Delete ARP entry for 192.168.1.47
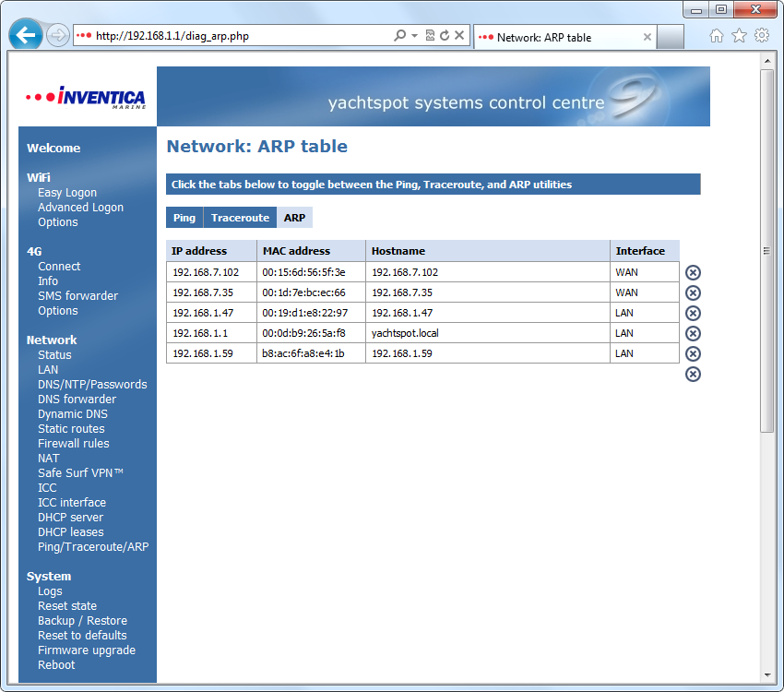784x692 pixels. tap(693, 313)
